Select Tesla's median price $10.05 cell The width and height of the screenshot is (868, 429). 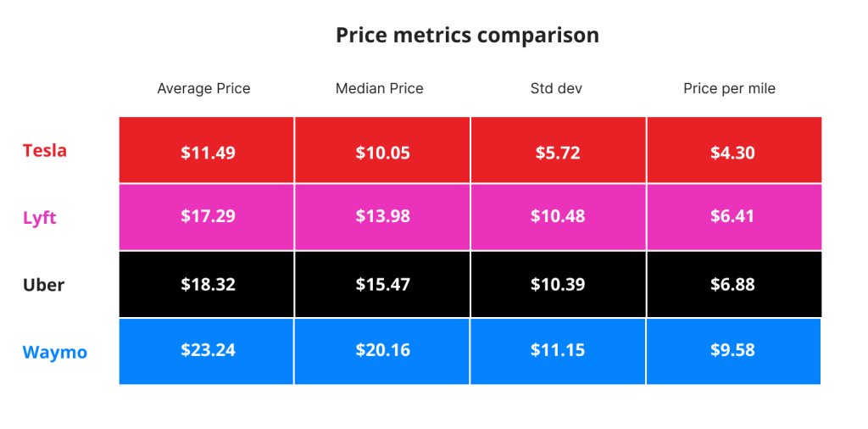pos(382,153)
